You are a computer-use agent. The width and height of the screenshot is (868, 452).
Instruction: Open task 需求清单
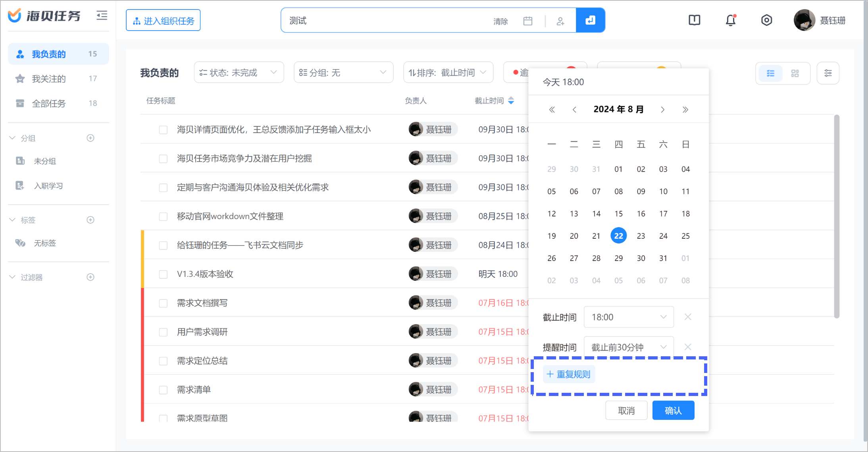coord(194,390)
